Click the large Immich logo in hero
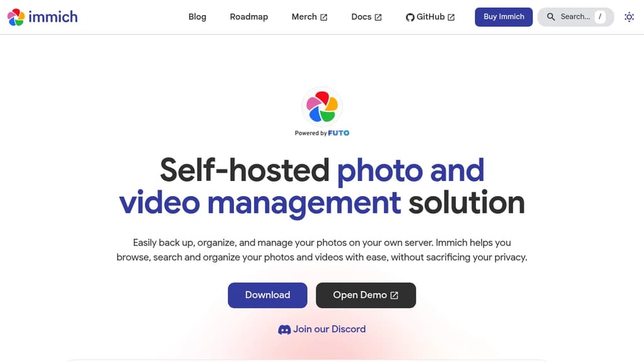 [322, 107]
